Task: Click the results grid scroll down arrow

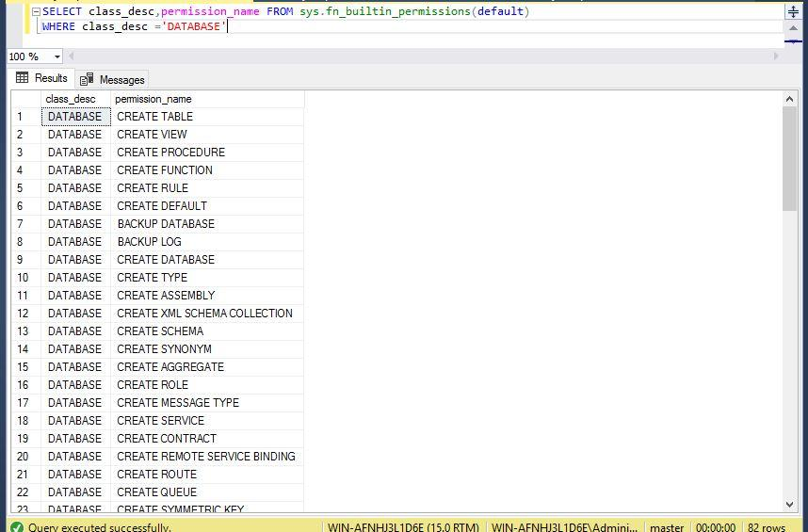Action: click(789, 505)
